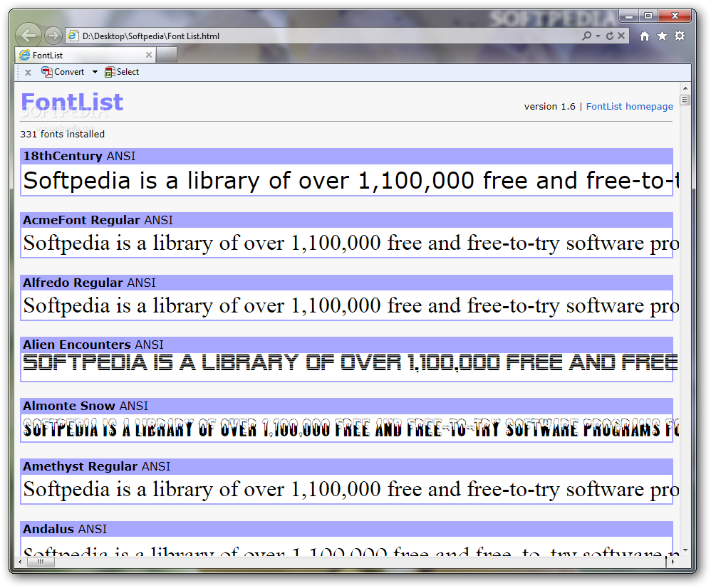Viewport: 711px width, 588px height.
Task: Click the horizontal scrollbar right arrow
Action: (673, 562)
